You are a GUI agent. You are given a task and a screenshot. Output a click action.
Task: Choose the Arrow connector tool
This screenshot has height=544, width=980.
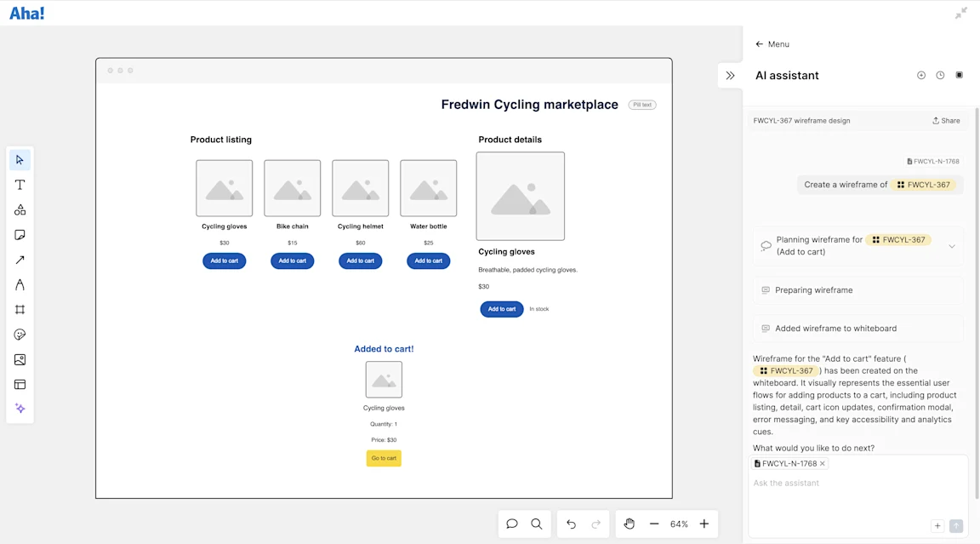pos(20,261)
